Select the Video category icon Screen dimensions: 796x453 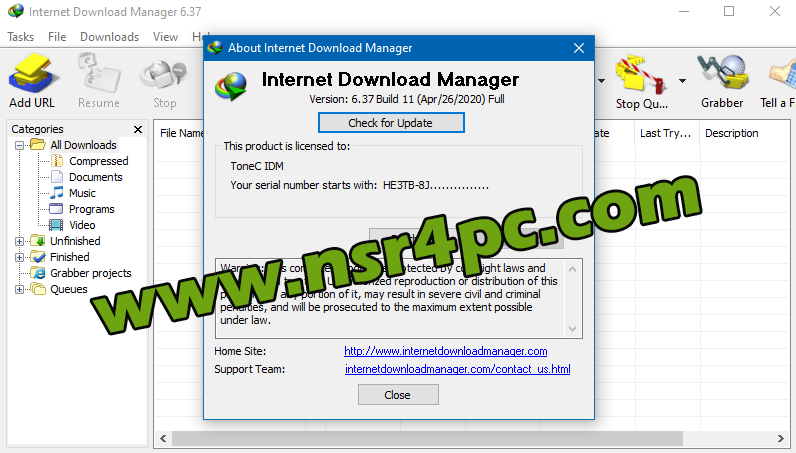tap(56, 224)
